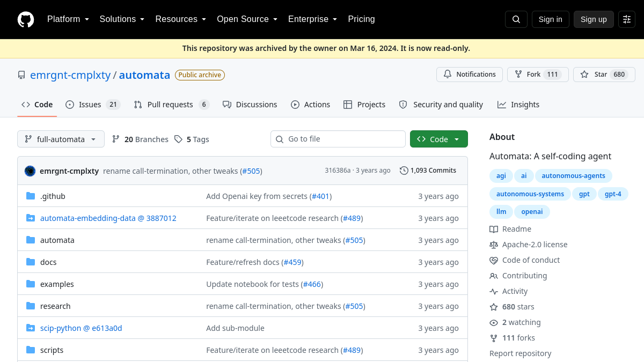This screenshot has height=362, width=644.
Task: Open commit hash 316386a
Action: coord(338,171)
